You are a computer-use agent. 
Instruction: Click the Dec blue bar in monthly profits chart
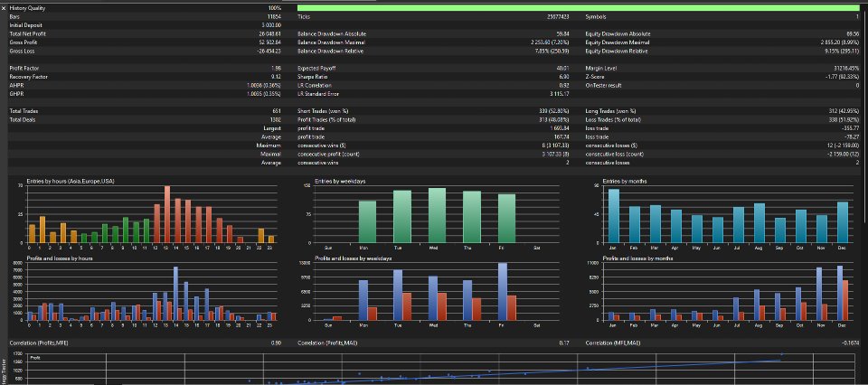click(839, 293)
